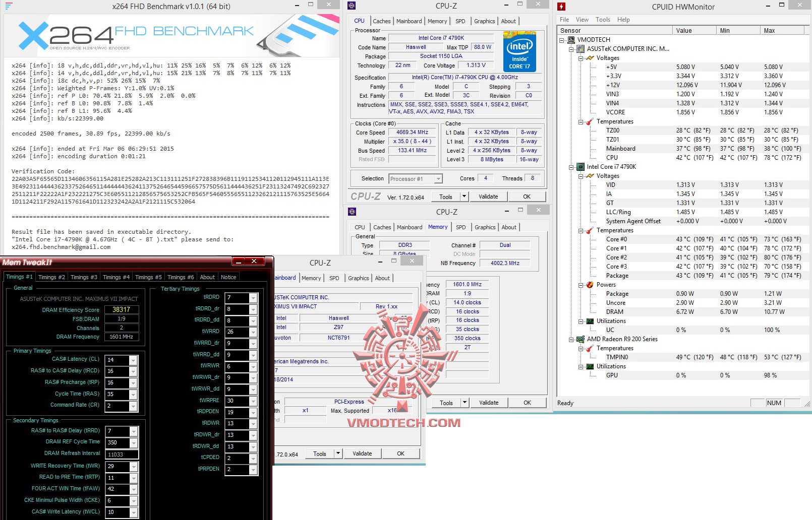
Task: Switch to Timings #6 tab in Mem TweakIt
Action: [x=181, y=277]
